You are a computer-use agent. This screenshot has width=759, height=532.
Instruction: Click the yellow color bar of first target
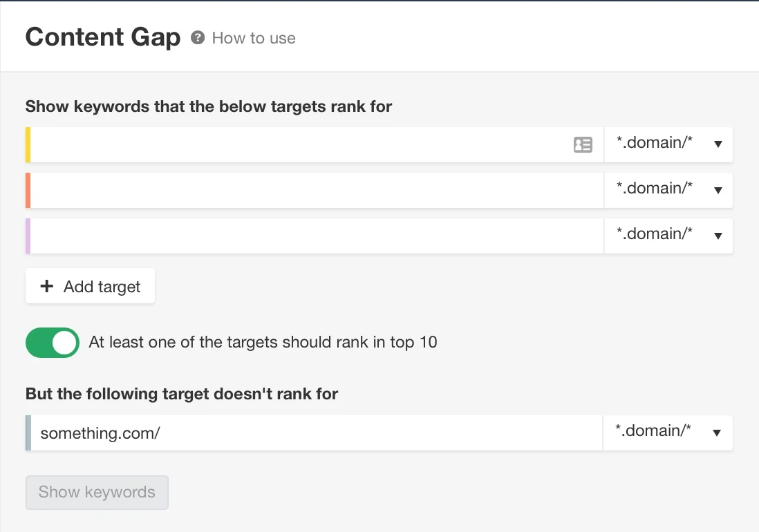[28, 144]
